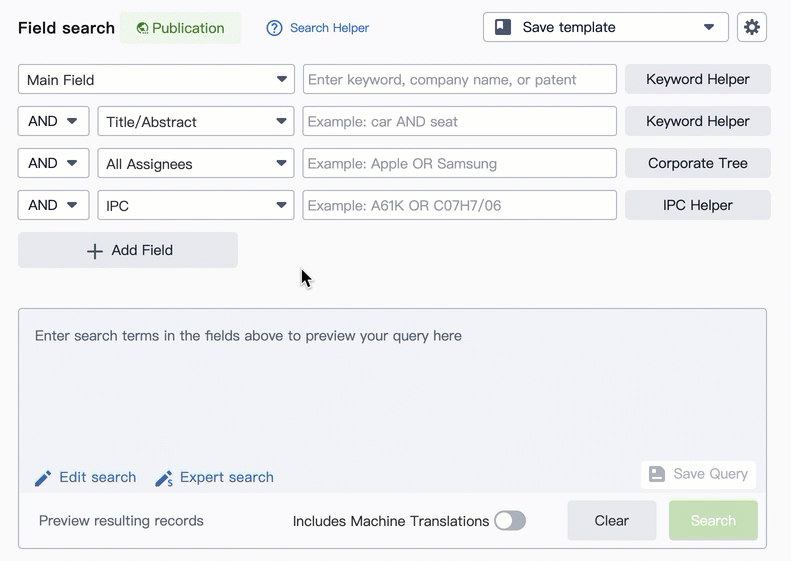This screenshot has height=561, width=791.
Task: Expand the Save template dropdown
Action: pyautogui.click(x=708, y=28)
